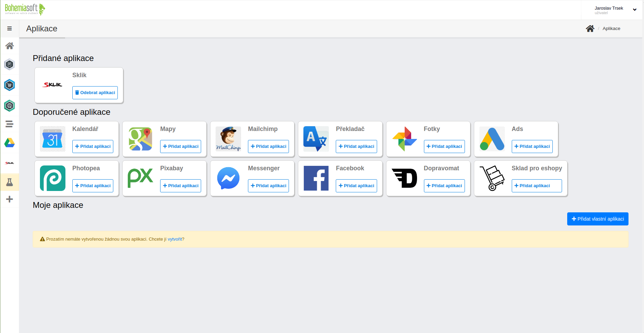Add the Mailchimp application
The height and width of the screenshot is (333, 644).
(268, 147)
